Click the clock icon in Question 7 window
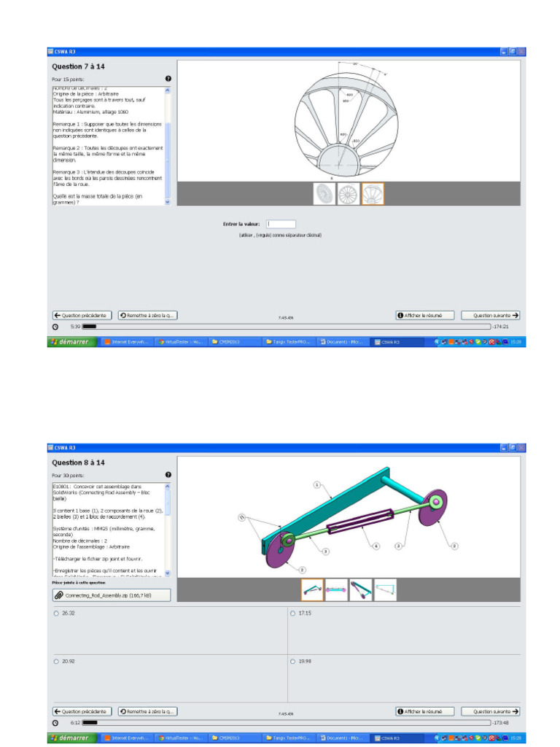The image size is (560, 747). [55, 327]
